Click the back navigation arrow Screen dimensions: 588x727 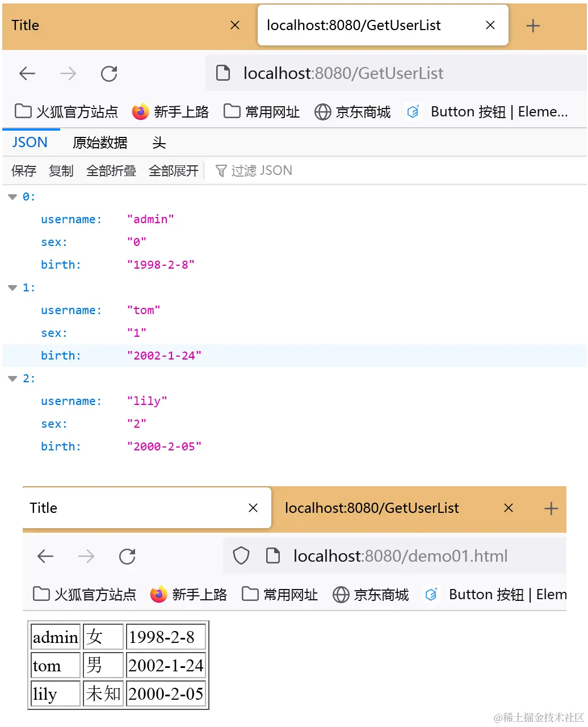[27, 73]
